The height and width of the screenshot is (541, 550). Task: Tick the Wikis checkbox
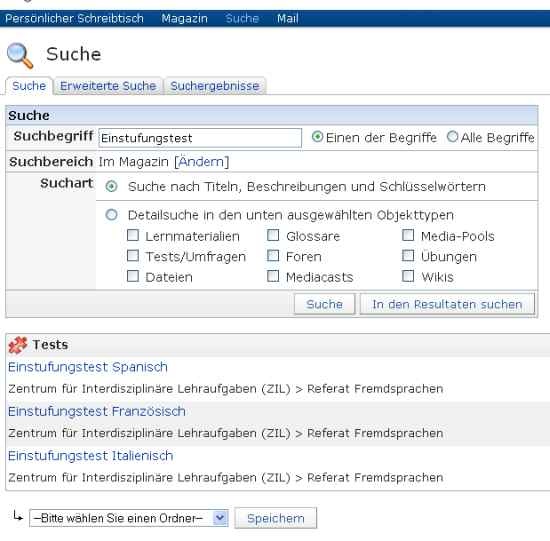(408, 276)
